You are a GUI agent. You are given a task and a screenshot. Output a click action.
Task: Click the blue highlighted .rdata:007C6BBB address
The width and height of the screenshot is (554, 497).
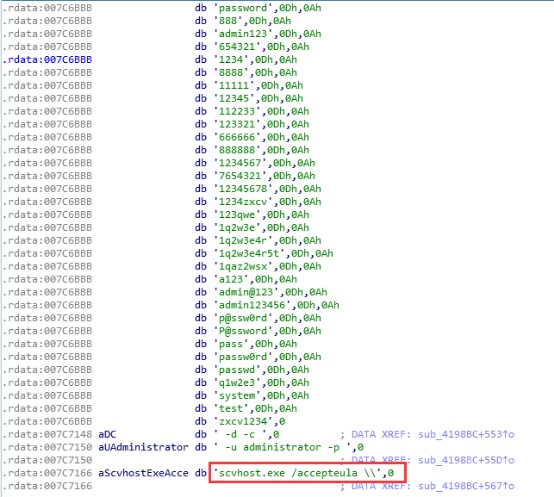coord(47,60)
